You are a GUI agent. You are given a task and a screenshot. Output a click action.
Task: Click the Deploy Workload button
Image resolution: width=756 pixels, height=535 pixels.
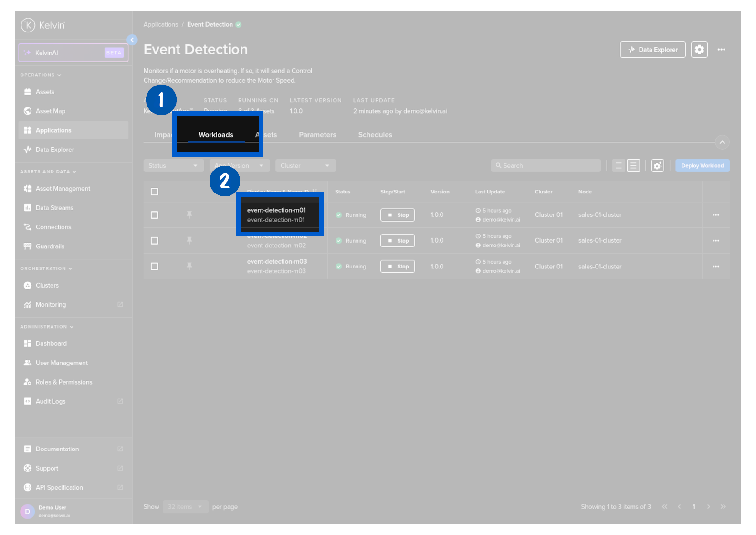point(702,166)
